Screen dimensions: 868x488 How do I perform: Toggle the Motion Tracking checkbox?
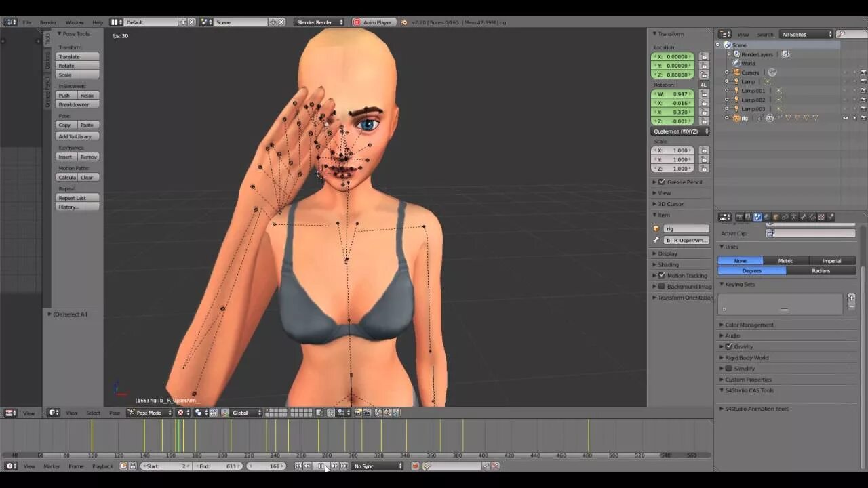(x=662, y=276)
